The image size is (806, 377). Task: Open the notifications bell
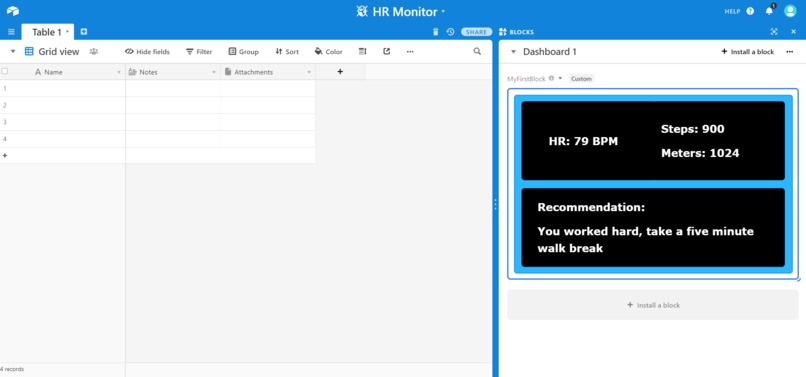pyautogui.click(x=769, y=11)
